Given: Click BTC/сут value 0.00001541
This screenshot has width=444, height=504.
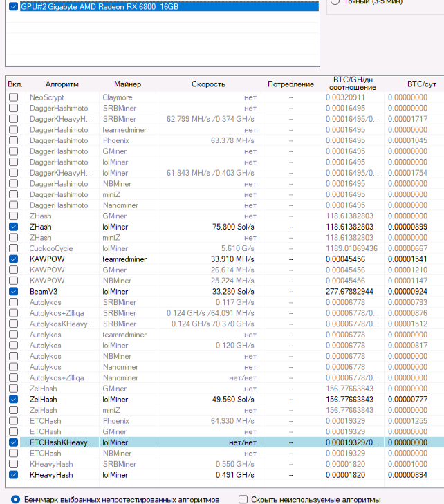Looking at the screenshot, I should coord(407,259).
